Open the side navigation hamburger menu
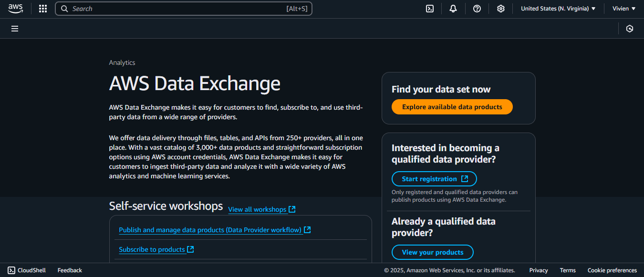Screen dimensions: 644x277 [x=15, y=29]
